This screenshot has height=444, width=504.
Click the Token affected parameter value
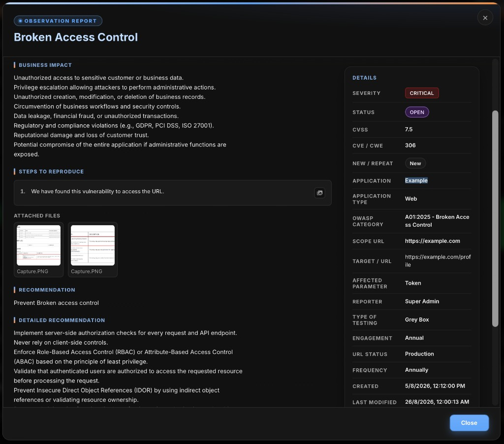[x=413, y=283]
